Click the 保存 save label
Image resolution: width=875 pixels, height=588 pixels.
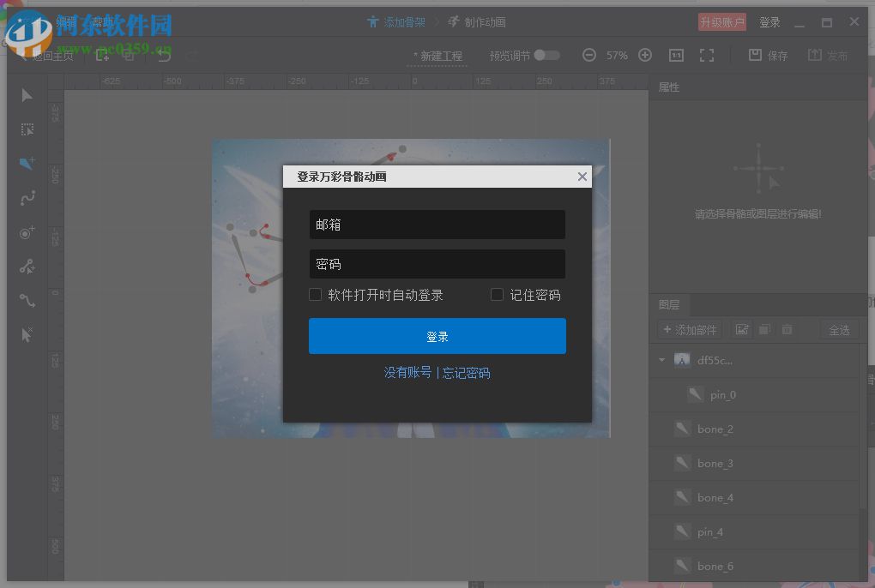(777, 56)
